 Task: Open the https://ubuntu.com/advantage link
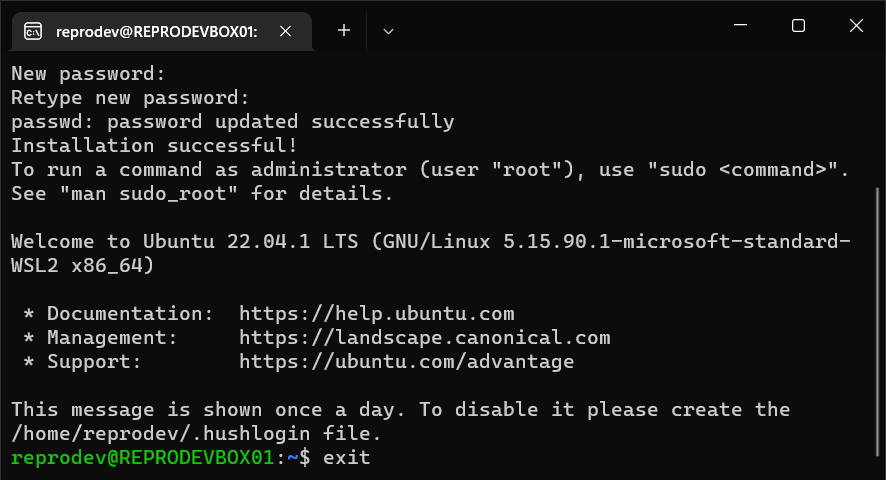[x=406, y=361]
